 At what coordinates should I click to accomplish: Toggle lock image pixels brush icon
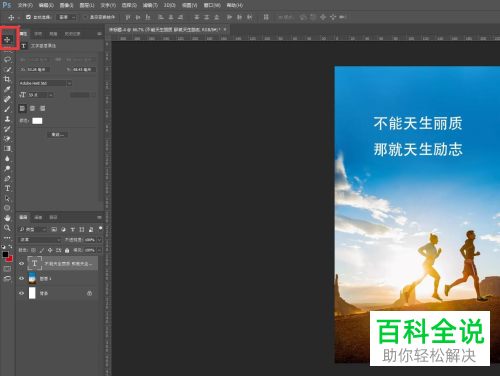pos(42,250)
